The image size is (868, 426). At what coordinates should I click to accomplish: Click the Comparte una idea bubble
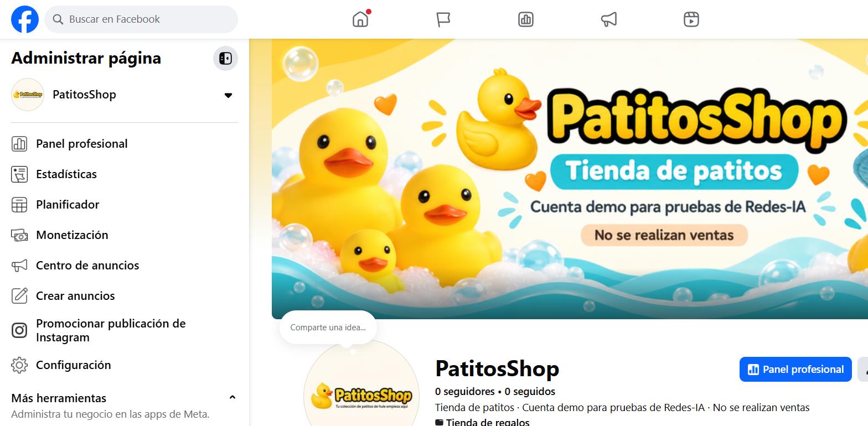click(328, 328)
